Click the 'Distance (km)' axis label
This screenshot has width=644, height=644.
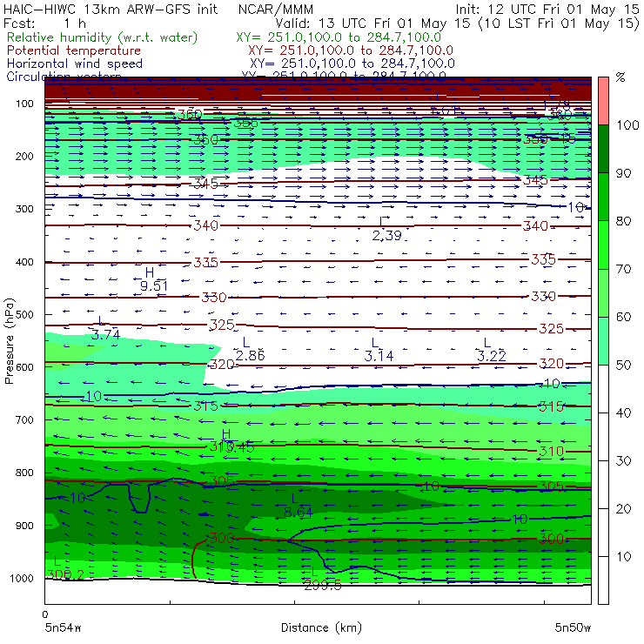coord(321,627)
